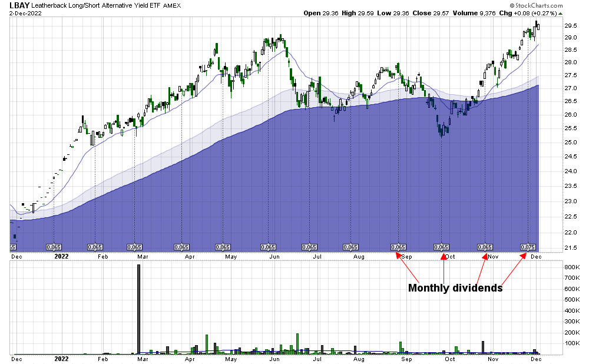Click the 28.0 price axis label

(570, 62)
